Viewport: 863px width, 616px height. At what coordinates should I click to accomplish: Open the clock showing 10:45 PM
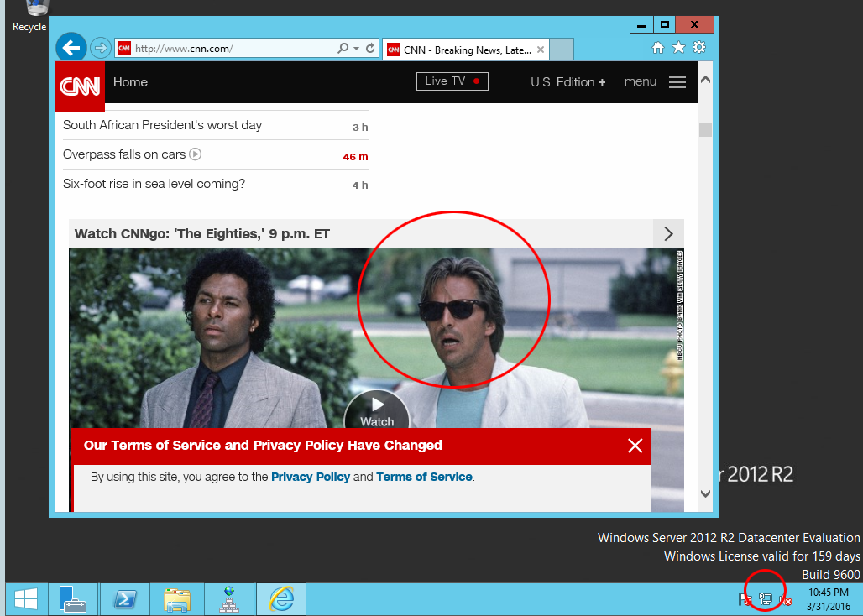tap(829, 599)
